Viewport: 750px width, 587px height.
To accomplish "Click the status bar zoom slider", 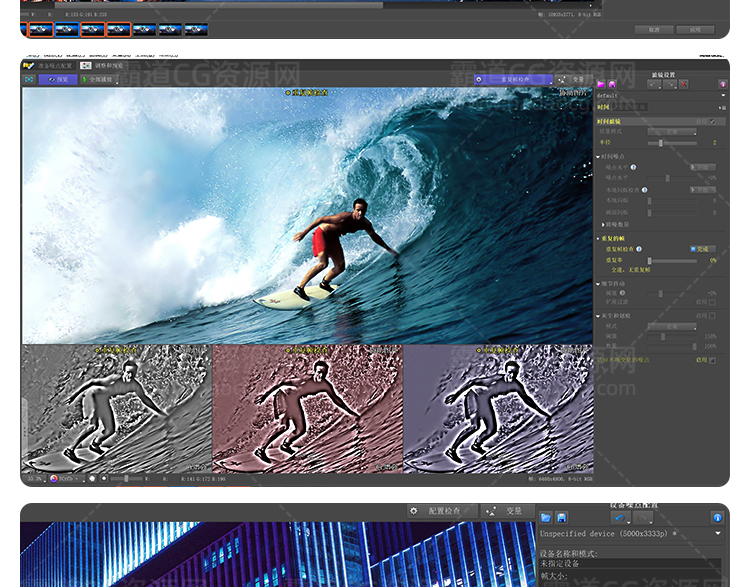I will [x=127, y=478].
